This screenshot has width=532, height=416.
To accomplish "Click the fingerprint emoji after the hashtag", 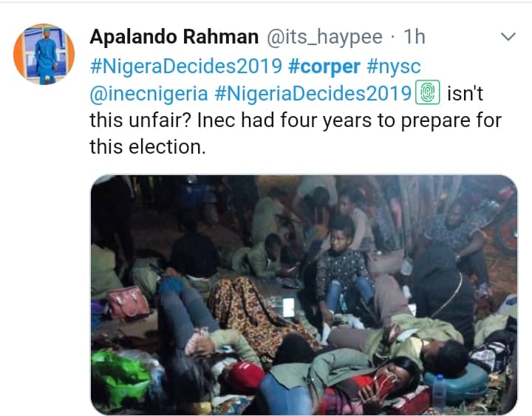I will click(429, 93).
